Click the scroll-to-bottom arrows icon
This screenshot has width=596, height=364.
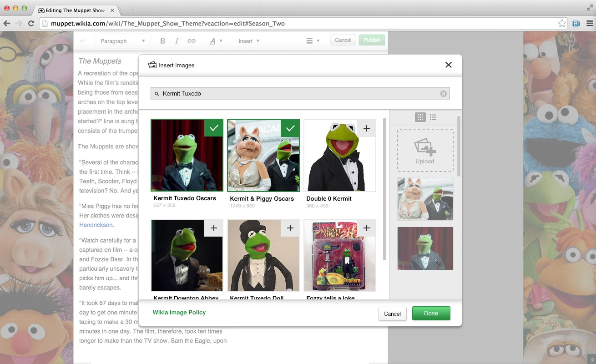[x=591, y=360]
